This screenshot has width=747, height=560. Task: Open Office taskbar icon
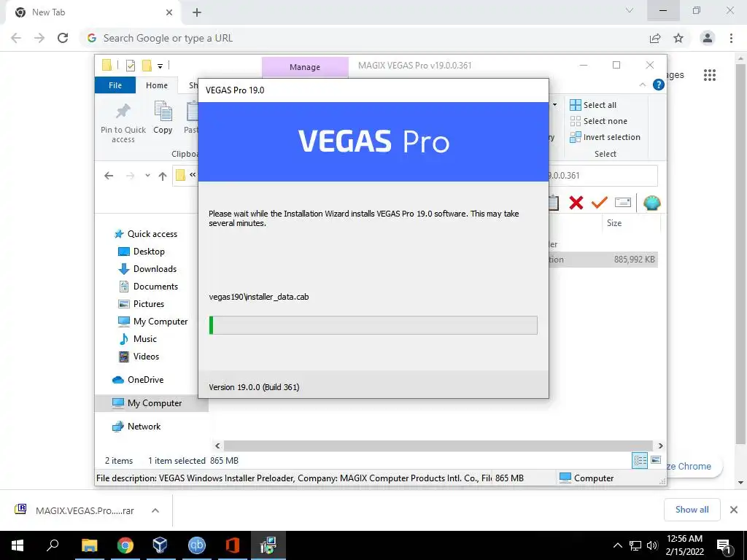pos(232,545)
